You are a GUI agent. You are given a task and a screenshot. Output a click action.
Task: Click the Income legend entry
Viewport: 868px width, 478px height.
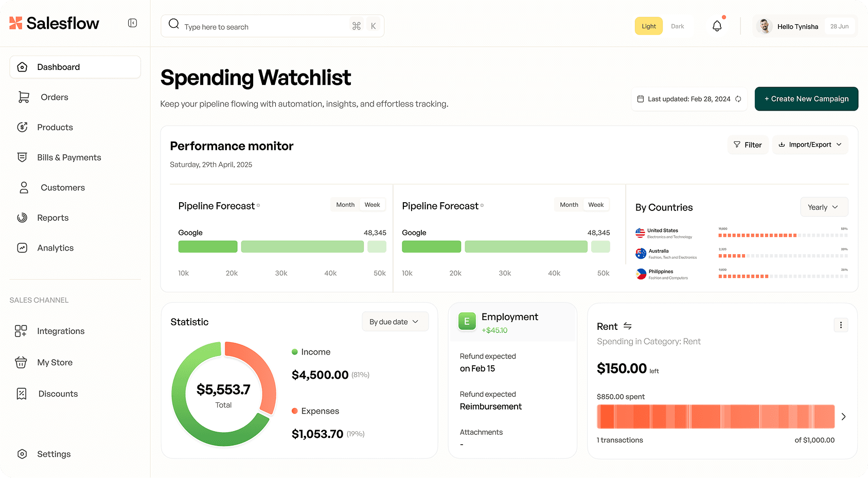click(311, 352)
